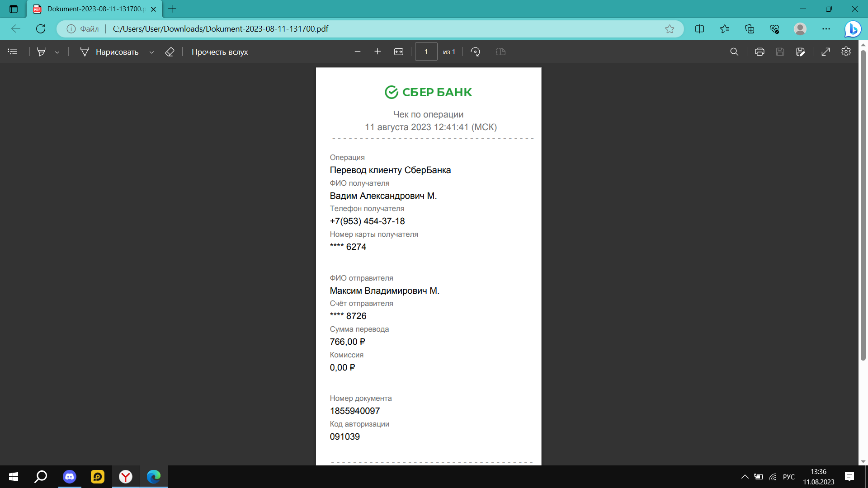The image size is (868, 488).
Task: Select the eraser tool
Action: coord(170,52)
